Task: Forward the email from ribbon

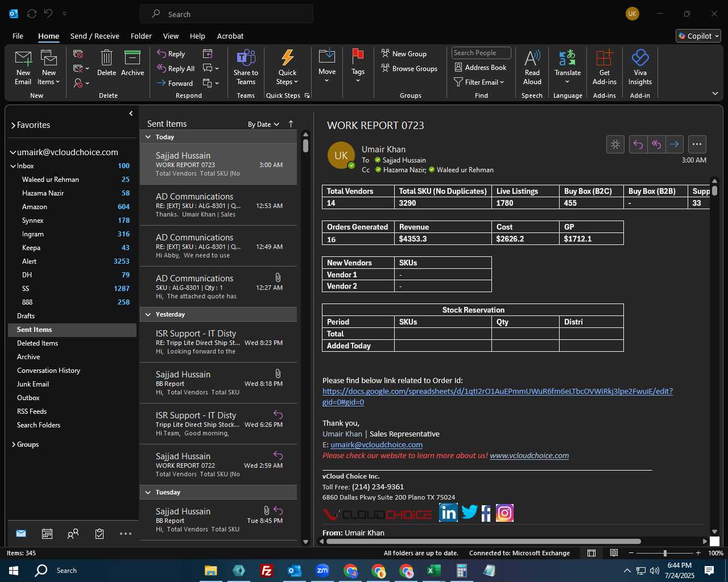Action: 175,84
